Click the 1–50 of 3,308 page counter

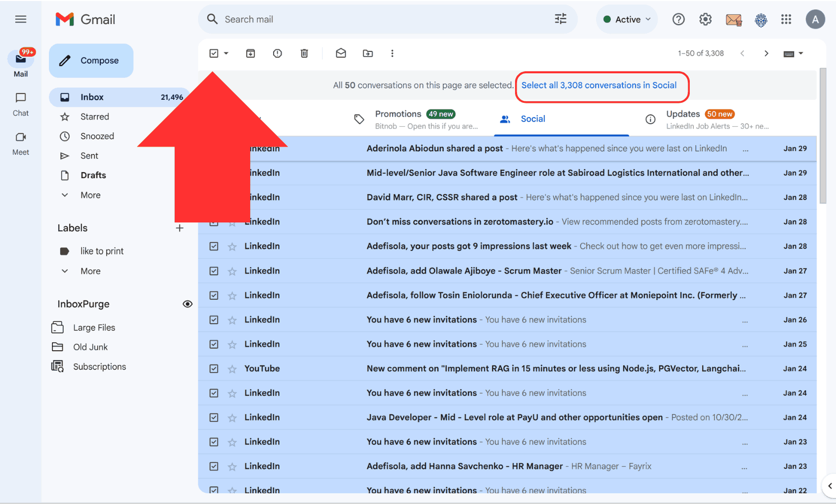(700, 53)
